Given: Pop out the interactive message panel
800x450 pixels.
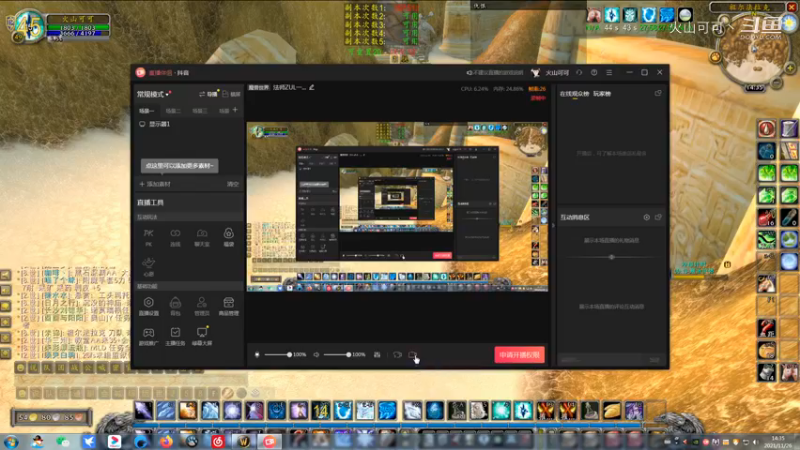Looking at the screenshot, I should 658,217.
